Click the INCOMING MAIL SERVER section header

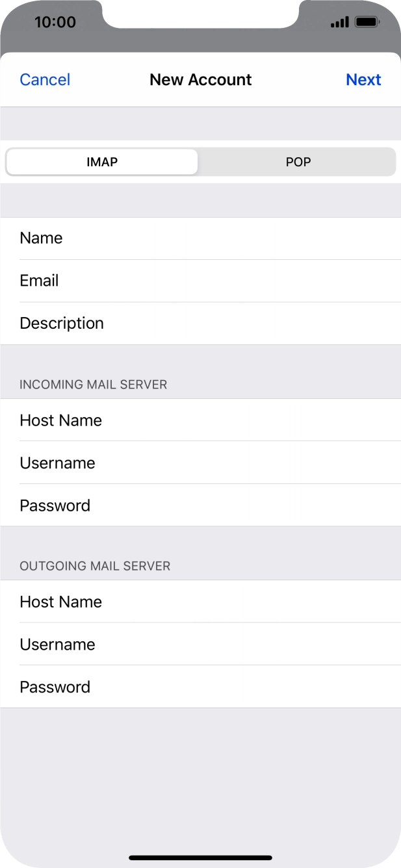(94, 385)
